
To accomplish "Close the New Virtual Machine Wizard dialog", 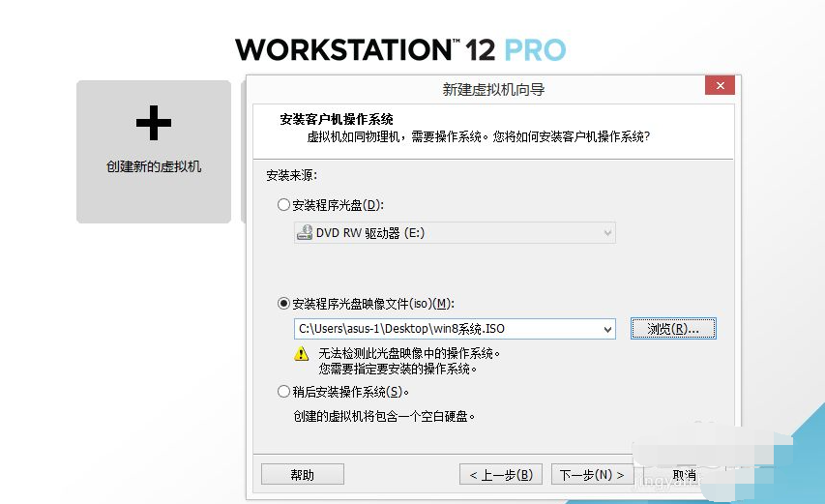I will [x=719, y=87].
